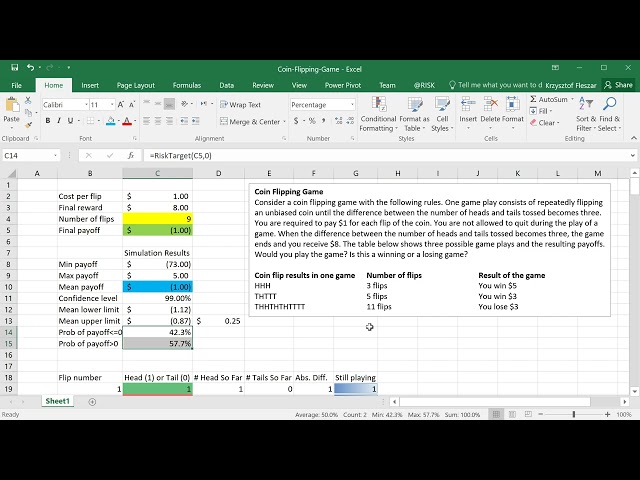Click the Increase Decimal icon
Image resolution: width=640 pixels, height=480 pixels.
[338, 121]
